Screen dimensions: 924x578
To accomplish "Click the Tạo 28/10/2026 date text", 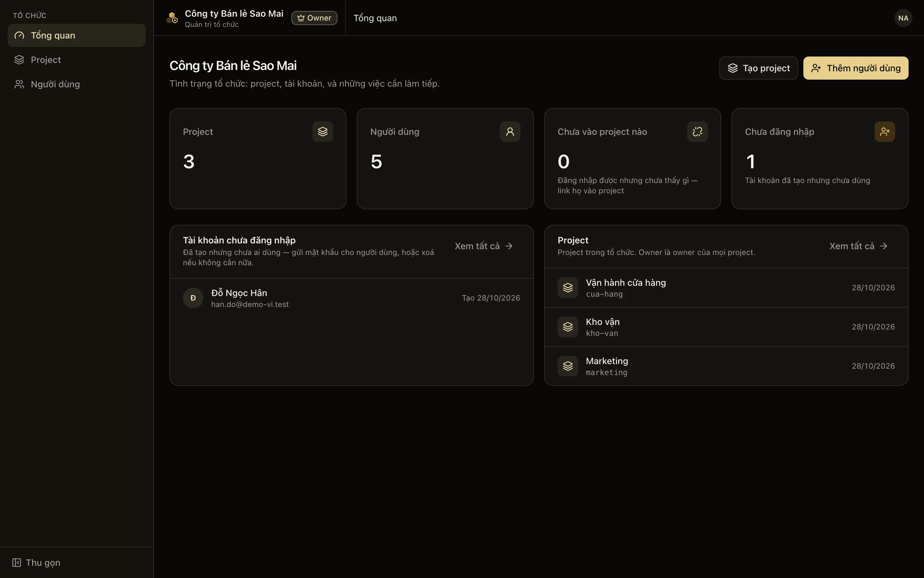I will (x=491, y=298).
